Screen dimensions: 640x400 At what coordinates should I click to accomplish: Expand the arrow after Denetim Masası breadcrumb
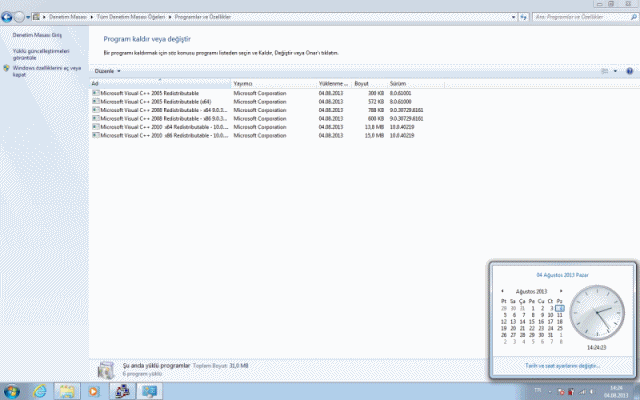point(92,17)
